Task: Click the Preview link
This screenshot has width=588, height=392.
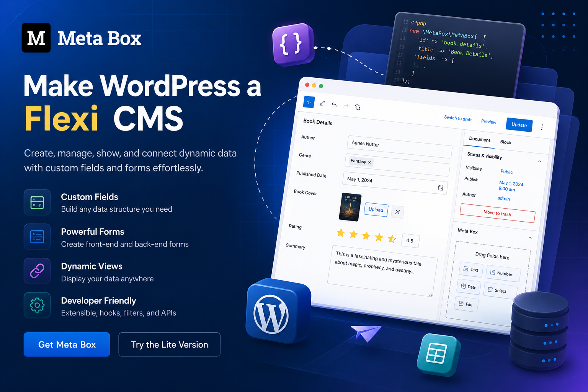Action: point(488,121)
